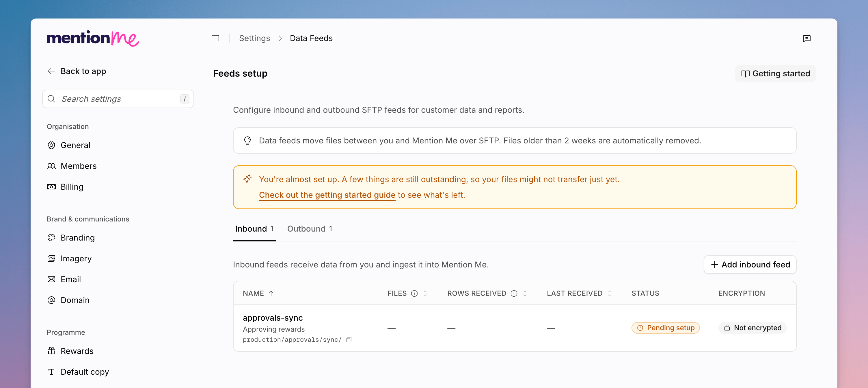
Task: Click the Feeds setup heading
Action: [x=240, y=73]
